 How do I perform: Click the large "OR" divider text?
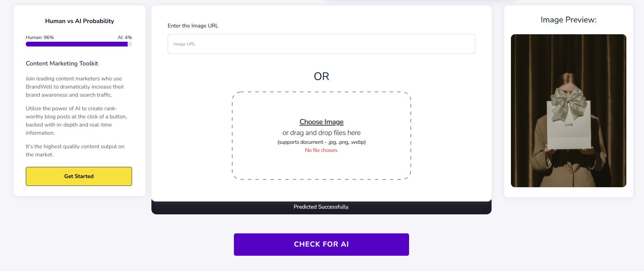(x=321, y=76)
